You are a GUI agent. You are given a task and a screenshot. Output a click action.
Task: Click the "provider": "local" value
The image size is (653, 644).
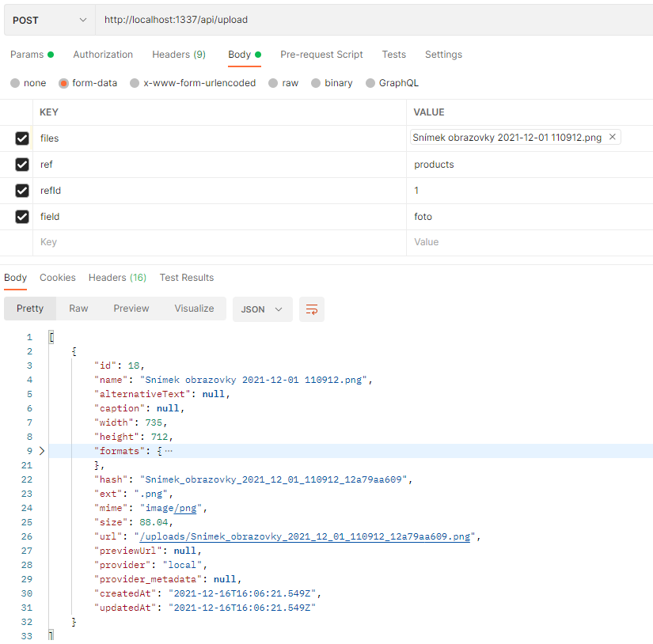182,565
